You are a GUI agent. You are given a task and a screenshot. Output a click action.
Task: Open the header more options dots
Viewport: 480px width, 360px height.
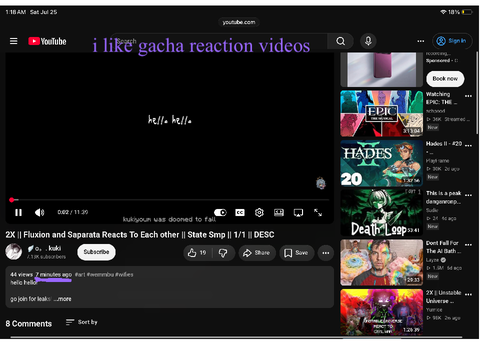[421, 41]
